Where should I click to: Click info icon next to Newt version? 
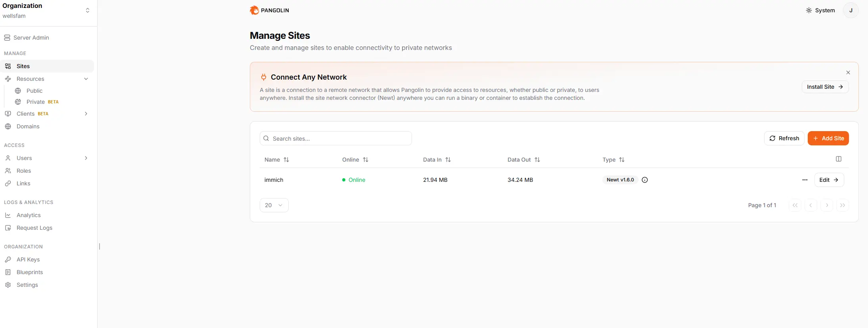click(645, 180)
